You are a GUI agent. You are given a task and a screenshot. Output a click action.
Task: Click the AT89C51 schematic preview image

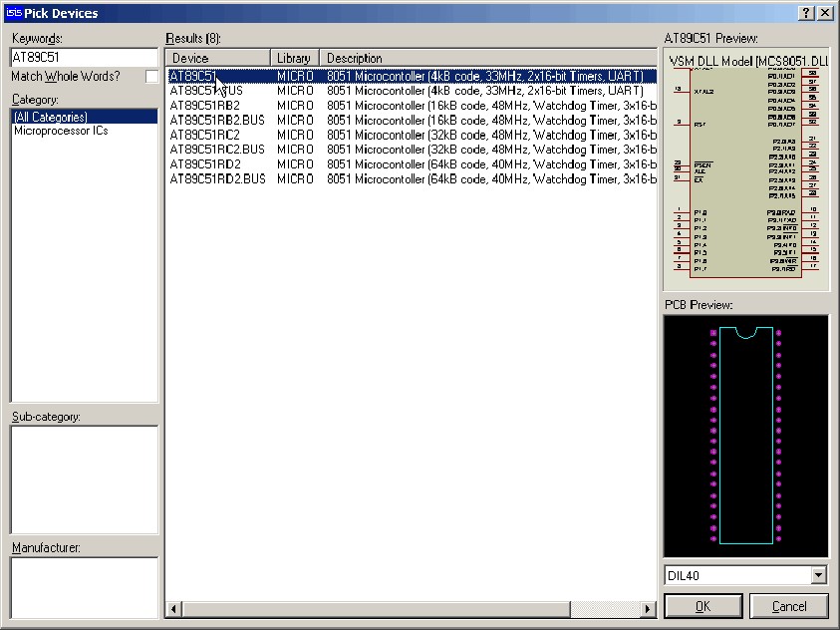[746, 169]
